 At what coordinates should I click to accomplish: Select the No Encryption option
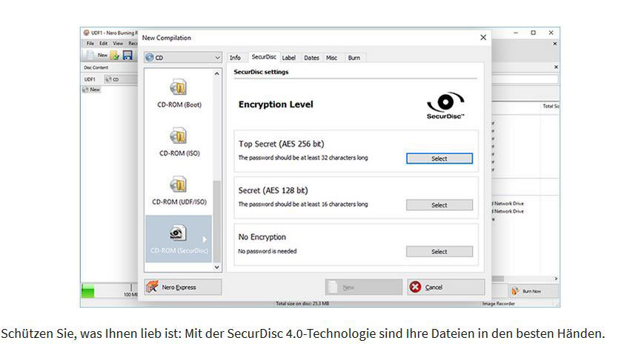[439, 251]
